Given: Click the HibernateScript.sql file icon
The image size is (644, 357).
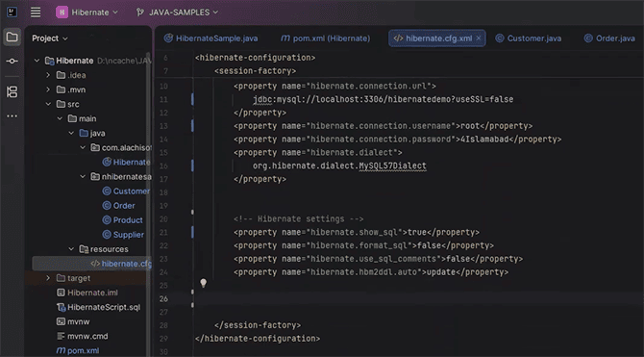Looking at the screenshot, I should (61, 307).
